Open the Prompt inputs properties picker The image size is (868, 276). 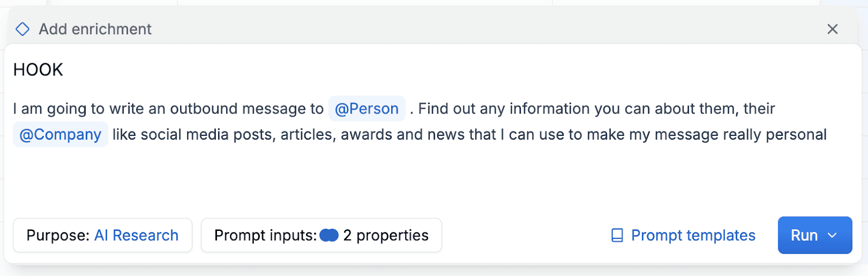coord(321,235)
